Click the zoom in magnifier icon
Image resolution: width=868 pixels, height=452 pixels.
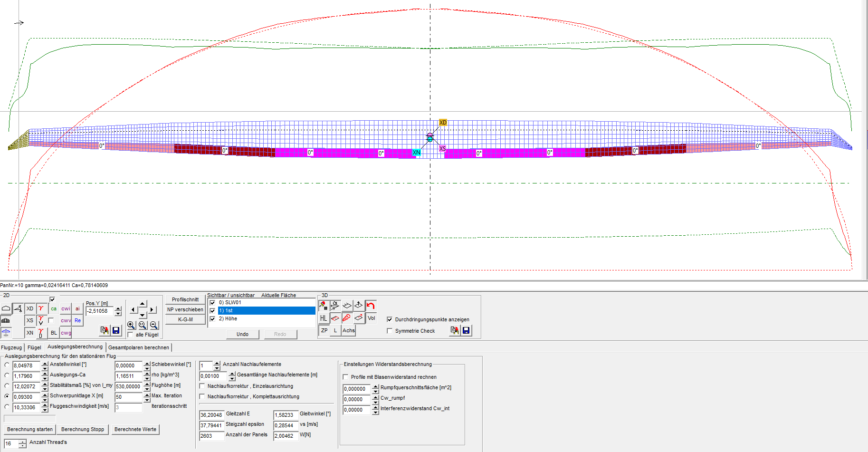pos(132,325)
